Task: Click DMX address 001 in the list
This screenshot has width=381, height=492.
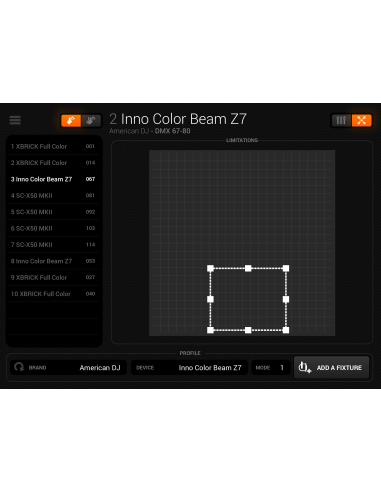Action: point(90,146)
